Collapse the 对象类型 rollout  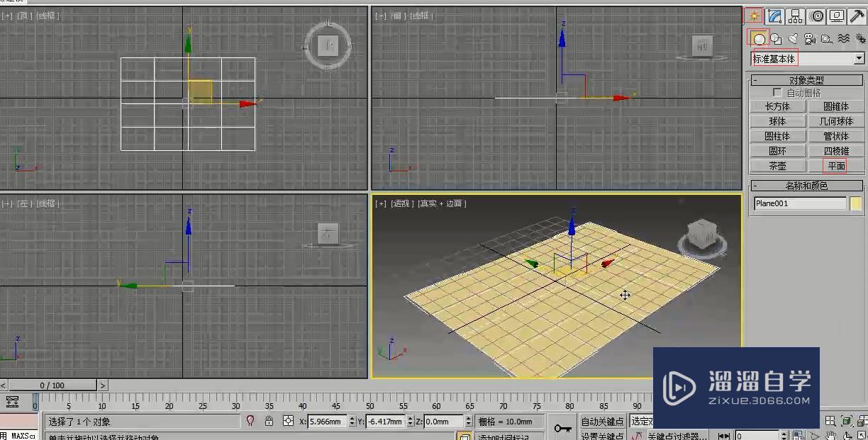pos(756,80)
